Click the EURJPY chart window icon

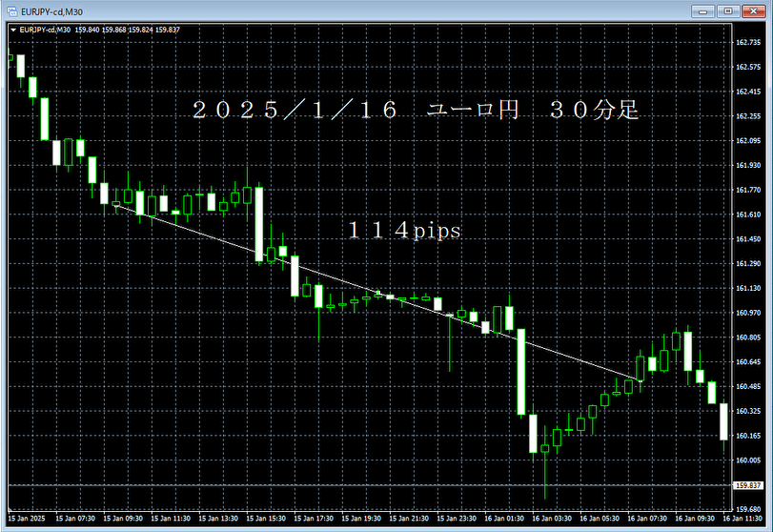coord(11,11)
